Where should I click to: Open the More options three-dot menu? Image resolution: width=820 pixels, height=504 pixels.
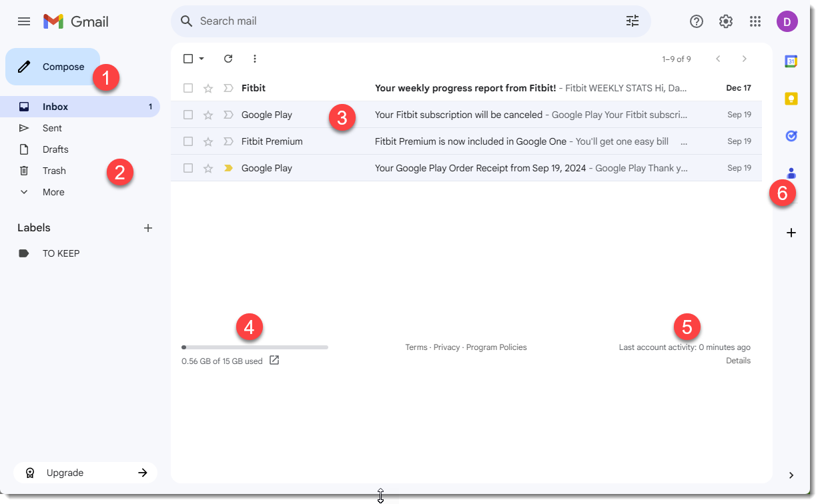pos(255,59)
